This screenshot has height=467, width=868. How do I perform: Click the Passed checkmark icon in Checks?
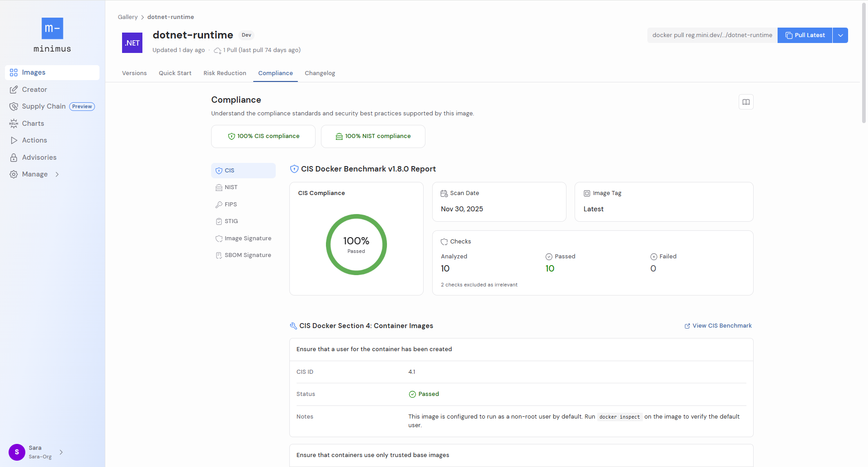[x=549, y=257]
